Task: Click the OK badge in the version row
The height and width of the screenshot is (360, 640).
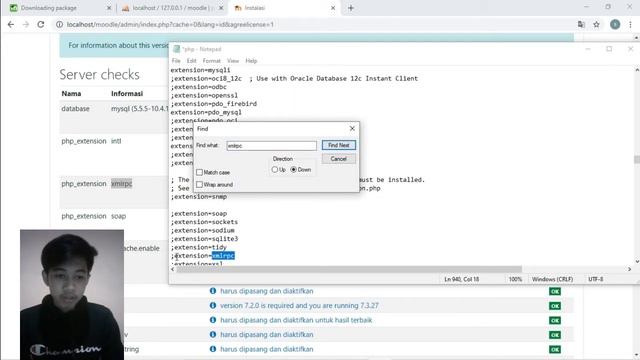Action: [555, 306]
